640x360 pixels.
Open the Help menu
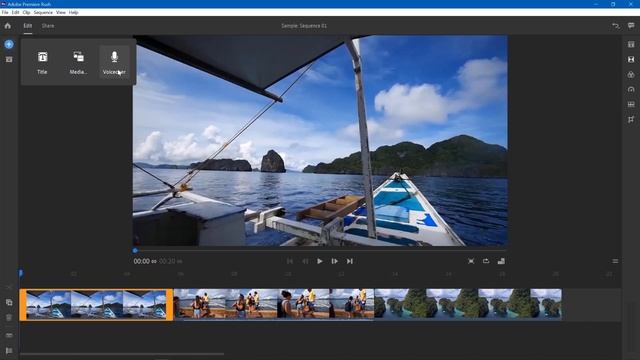click(x=73, y=13)
